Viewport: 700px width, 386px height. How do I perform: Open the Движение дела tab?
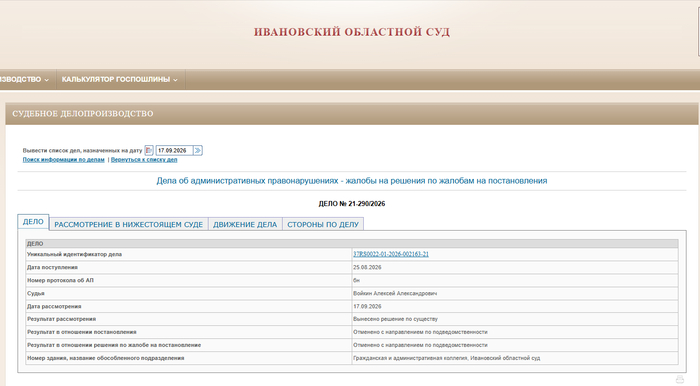pos(245,224)
